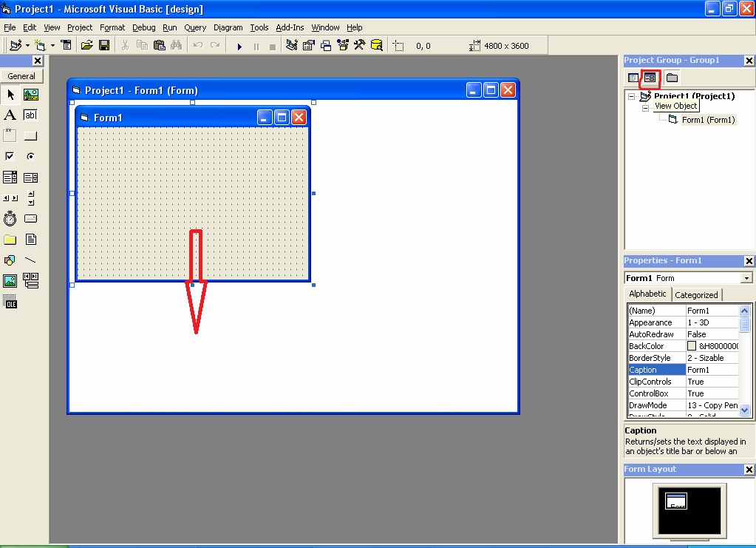The height and width of the screenshot is (548, 756).
Task: Select the DriveListBox control tool
Action: coord(30,218)
